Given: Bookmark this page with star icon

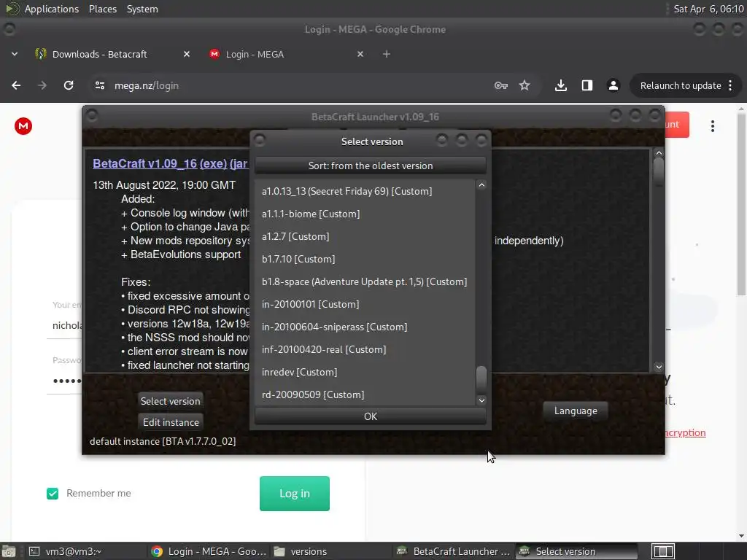Looking at the screenshot, I should pyautogui.click(x=525, y=85).
